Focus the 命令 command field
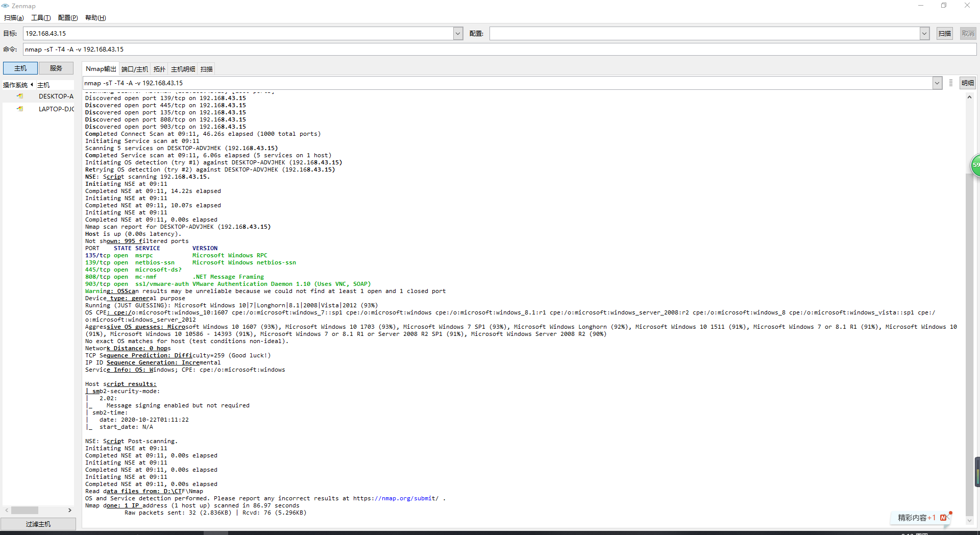This screenshot has width=980, height=535. point(500,50)
